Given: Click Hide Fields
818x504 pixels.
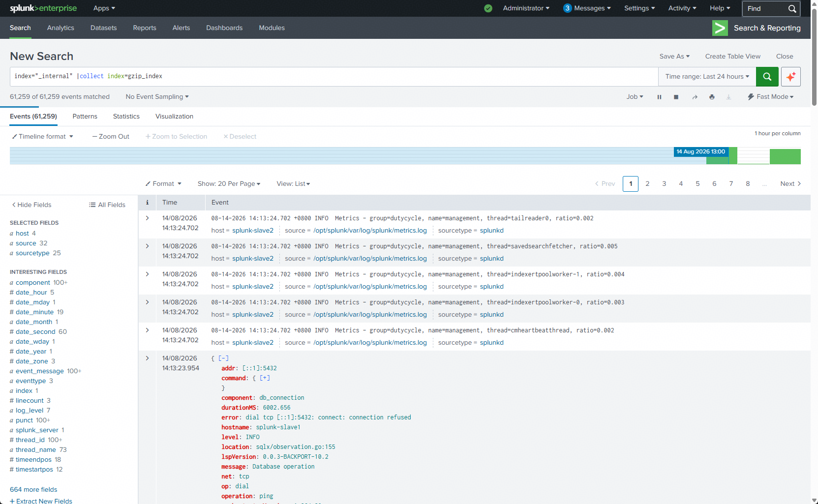Looking at the screenshot, I should [31, 205].
